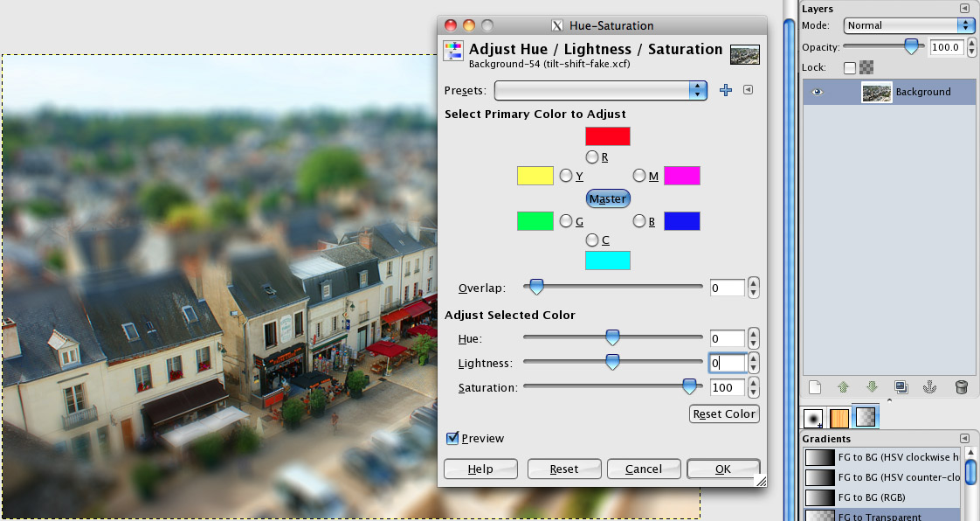Screen dimensions: 980x521
Task: Open the Layers panel menu arrow
Action: coord(964,8)
